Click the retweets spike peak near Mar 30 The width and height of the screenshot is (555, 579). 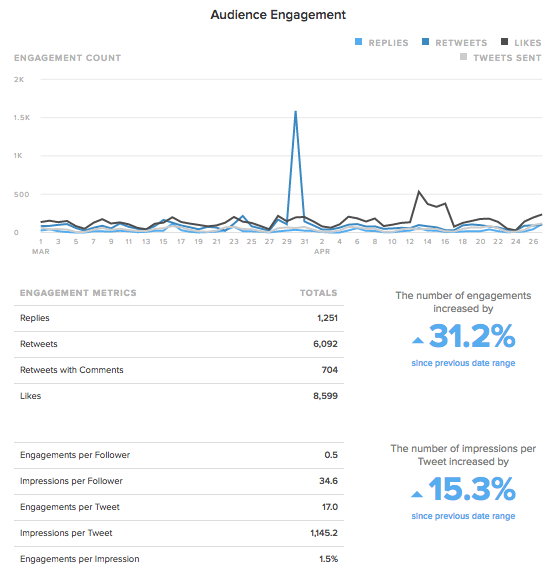[x=295, y=112]
